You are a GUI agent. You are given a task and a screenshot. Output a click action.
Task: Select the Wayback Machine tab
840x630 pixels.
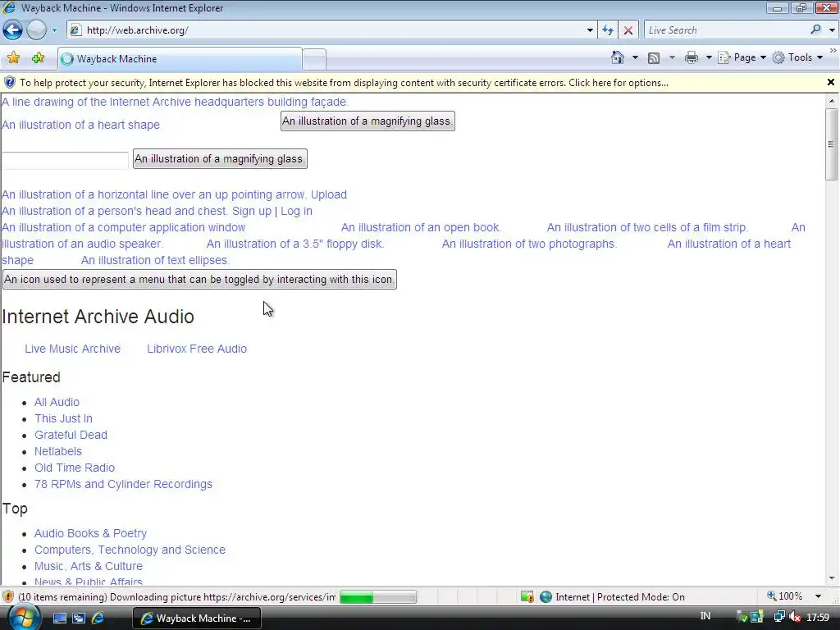click(180, 59)
